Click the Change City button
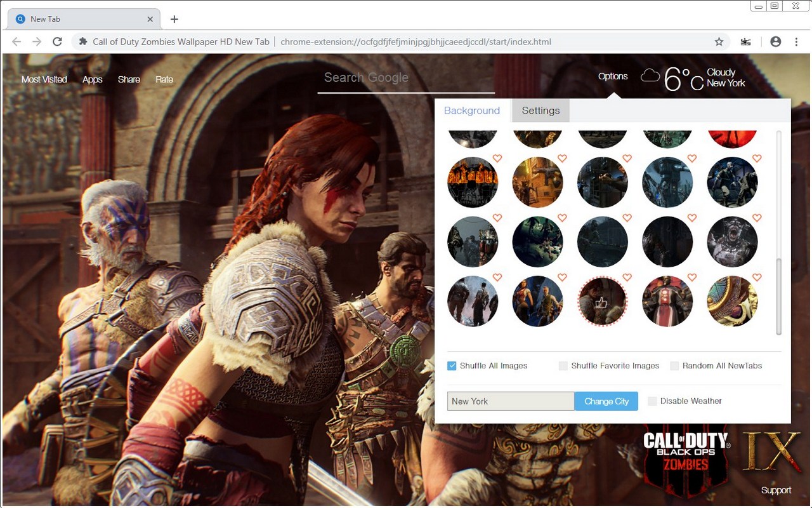The image size is (812, 508). [606, 401]
